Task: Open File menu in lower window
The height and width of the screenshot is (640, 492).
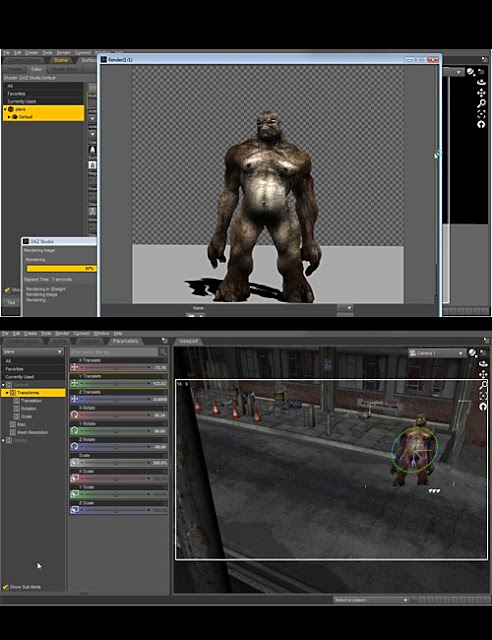Action: tap(5, 333)
